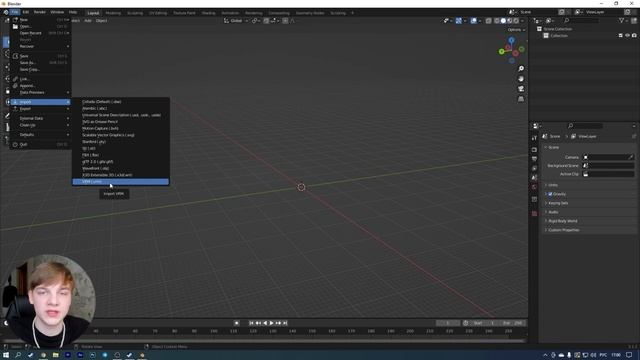640x360 pixels.
Task: Open Windows Start menu
Action: 6,355
